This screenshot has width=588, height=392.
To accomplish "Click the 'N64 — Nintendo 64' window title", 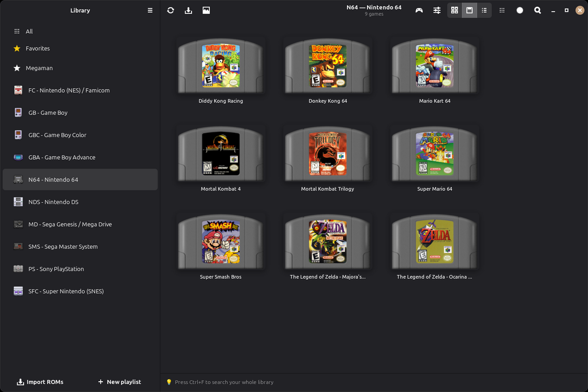I will [x=374, y=7].
